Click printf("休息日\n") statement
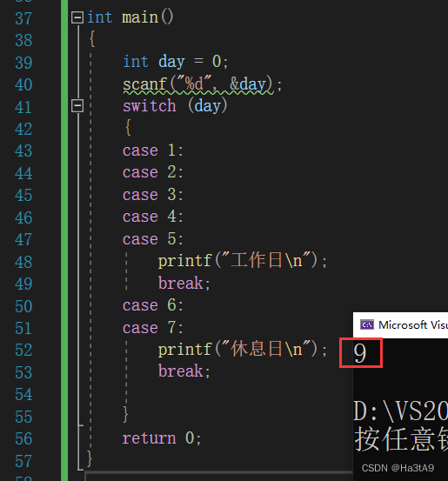The width and height of the screenshot is (448, 481). click(243, 349)
